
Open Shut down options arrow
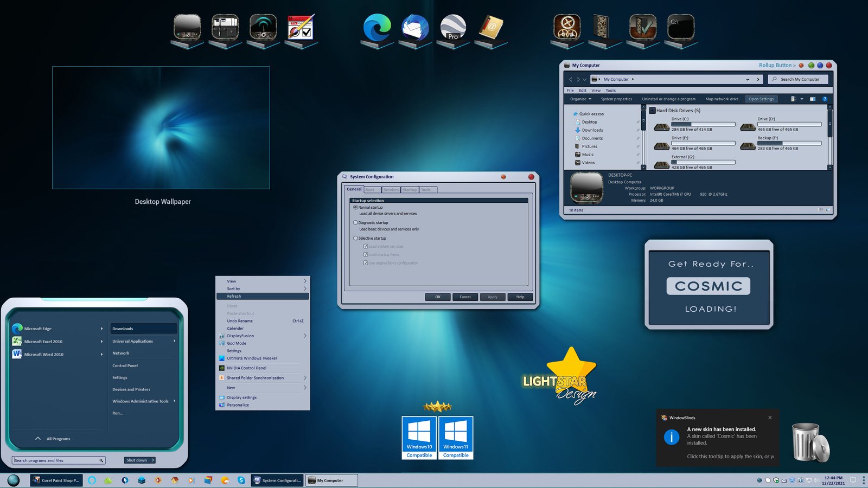pyautogui.click(x=153, y=460)
